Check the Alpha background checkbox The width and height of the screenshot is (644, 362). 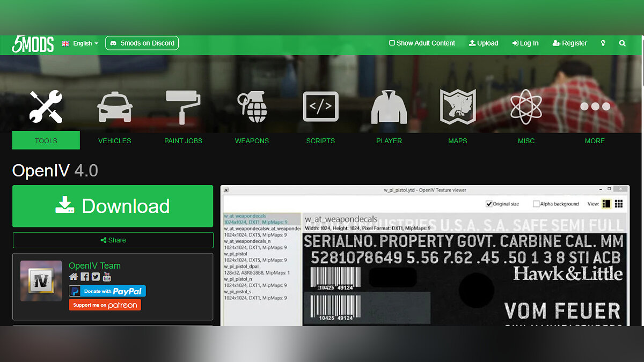point(536,204)
